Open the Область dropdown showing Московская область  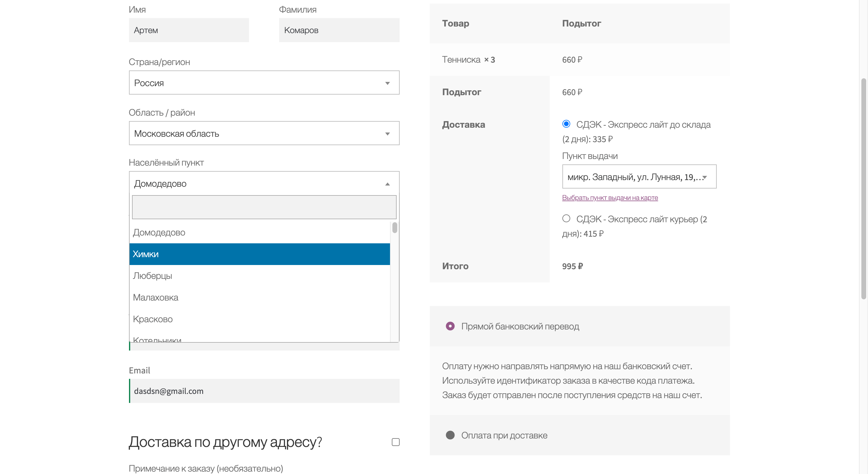264,133
